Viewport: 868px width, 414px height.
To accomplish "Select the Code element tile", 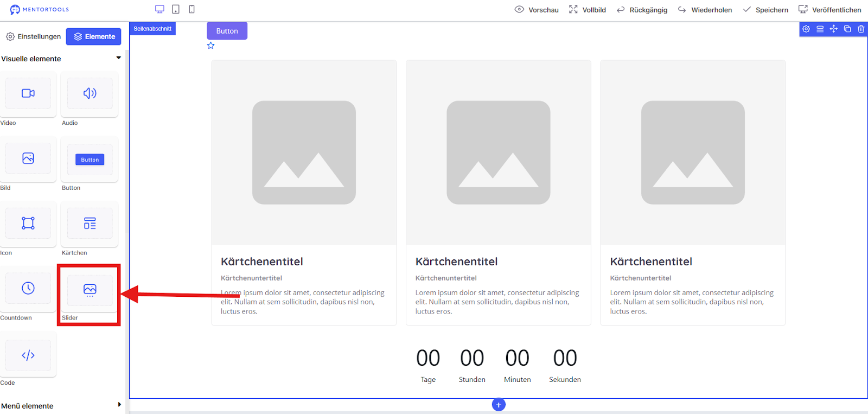I will (28, 355).
